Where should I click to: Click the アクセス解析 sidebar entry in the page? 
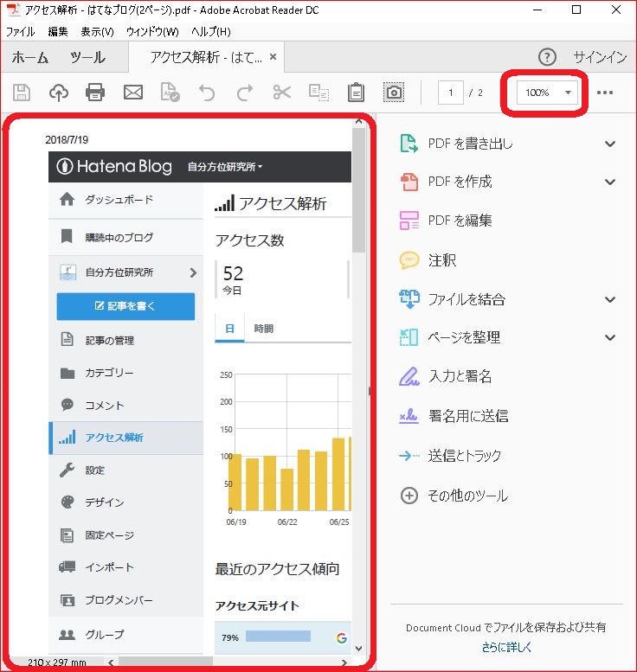click(x=126, y=438)
